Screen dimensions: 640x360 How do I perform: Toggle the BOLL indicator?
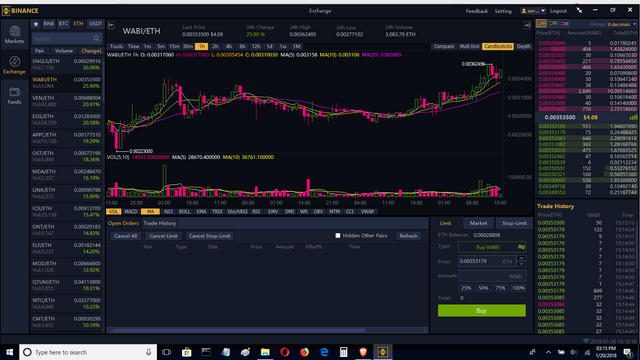pyautogui.click(x=184, y=211)
